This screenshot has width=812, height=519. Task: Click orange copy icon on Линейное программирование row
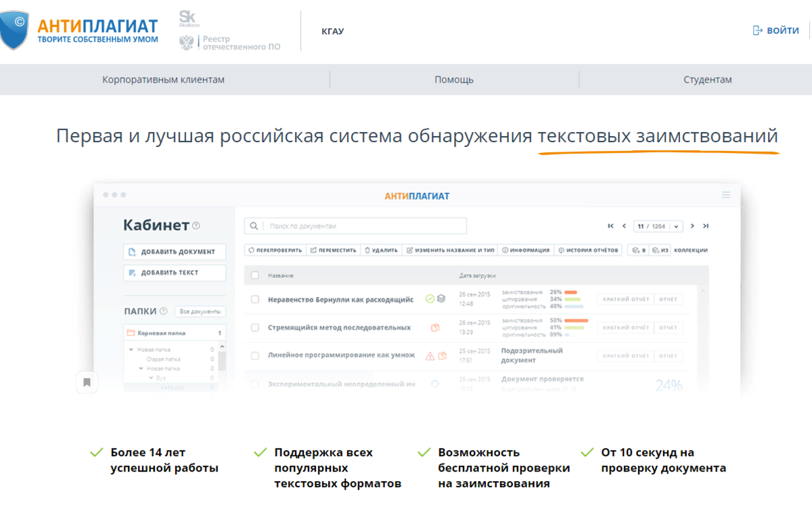[442, 355]
